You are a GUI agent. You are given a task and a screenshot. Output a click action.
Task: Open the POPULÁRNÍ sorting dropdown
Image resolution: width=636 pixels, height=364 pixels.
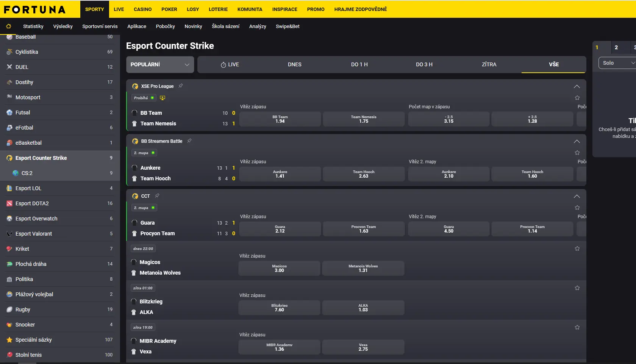click(x=160, y=64)
